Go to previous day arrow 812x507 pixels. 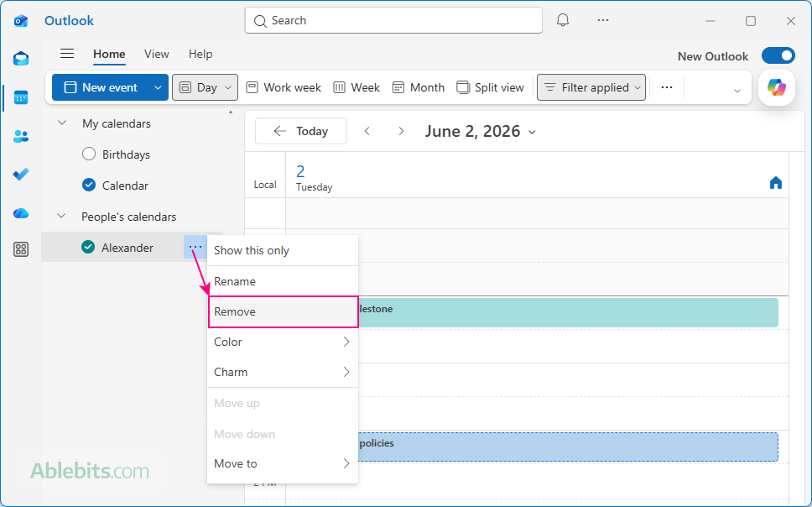click(x=367, y=131)
